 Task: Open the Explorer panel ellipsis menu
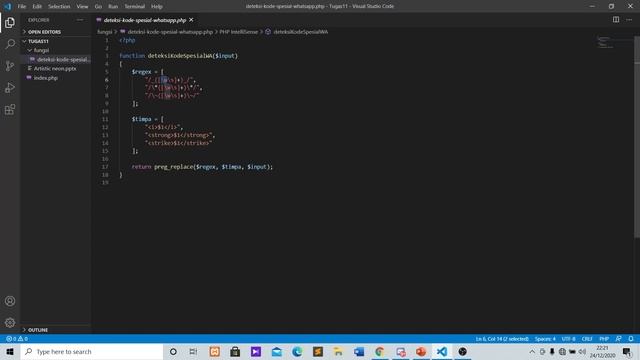(x=80, y=20)
